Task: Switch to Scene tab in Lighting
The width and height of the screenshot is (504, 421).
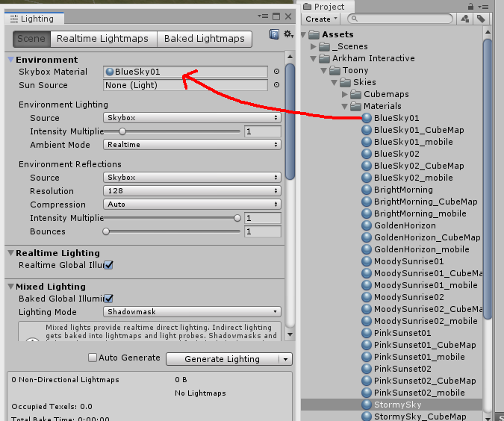Action: 31,39
